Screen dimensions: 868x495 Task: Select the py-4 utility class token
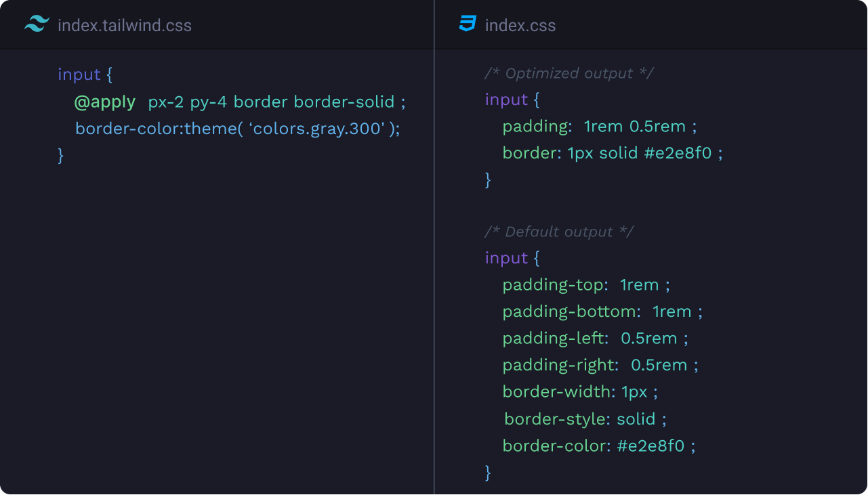212,101
